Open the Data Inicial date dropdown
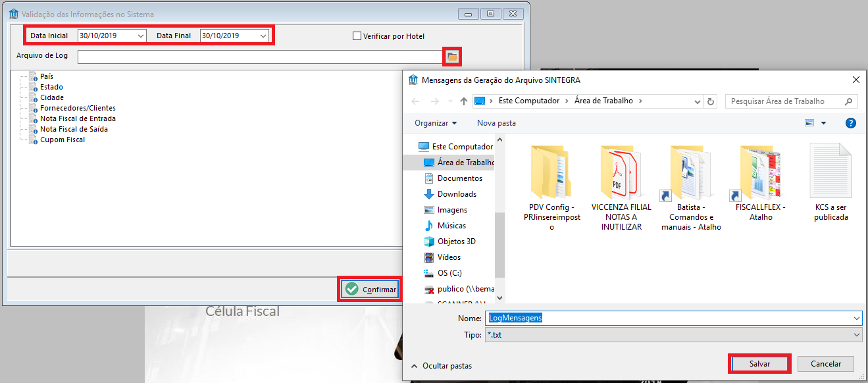Screen dimensions: 868x383 coord(141,36)
